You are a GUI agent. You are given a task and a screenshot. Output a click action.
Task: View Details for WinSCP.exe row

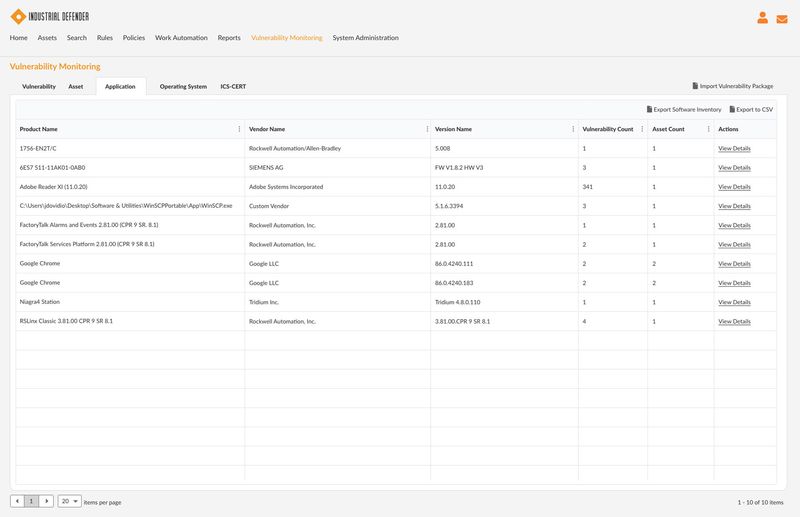tap(734, 206)
